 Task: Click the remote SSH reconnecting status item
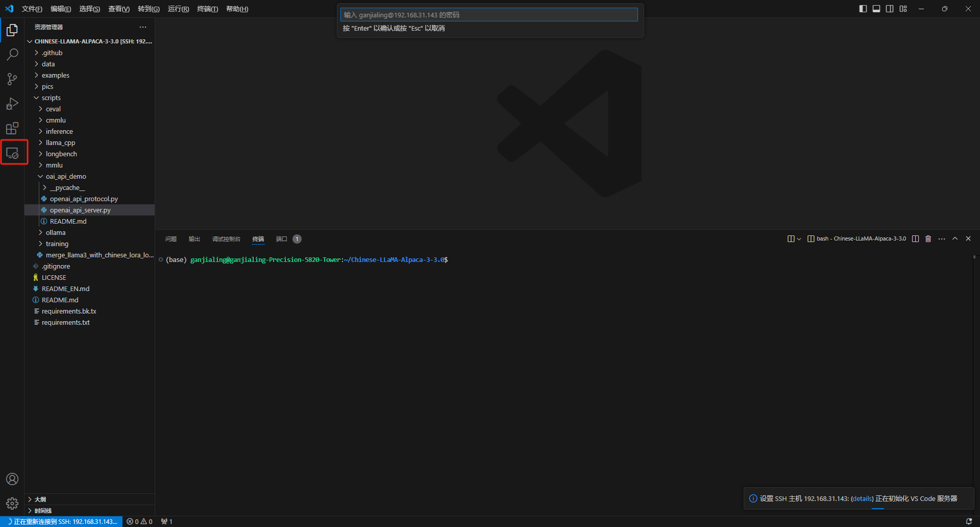pos(61,521)
